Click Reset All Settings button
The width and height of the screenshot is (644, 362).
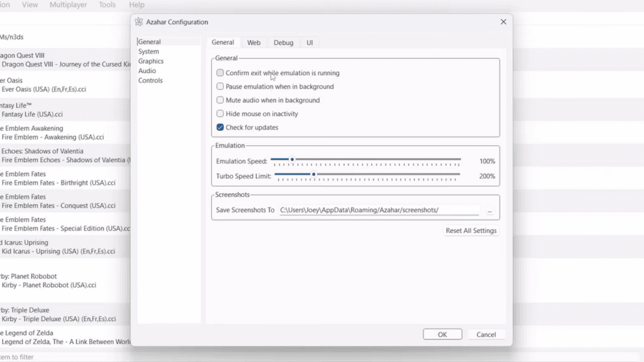(x=471, y=231)
